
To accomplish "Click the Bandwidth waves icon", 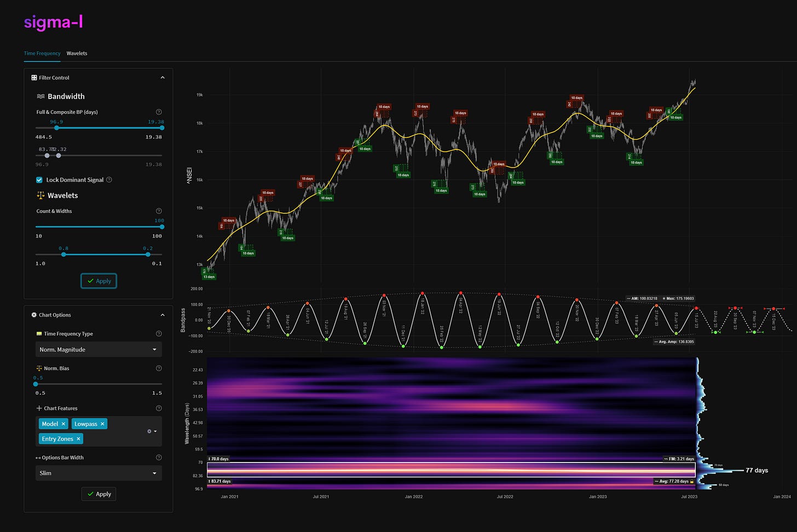I will coord(41,96).
